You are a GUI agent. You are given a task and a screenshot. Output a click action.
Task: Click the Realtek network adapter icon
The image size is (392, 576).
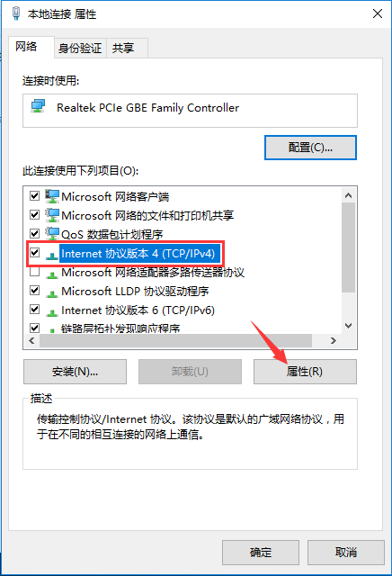pyautogui.click(x=38, y=106)
